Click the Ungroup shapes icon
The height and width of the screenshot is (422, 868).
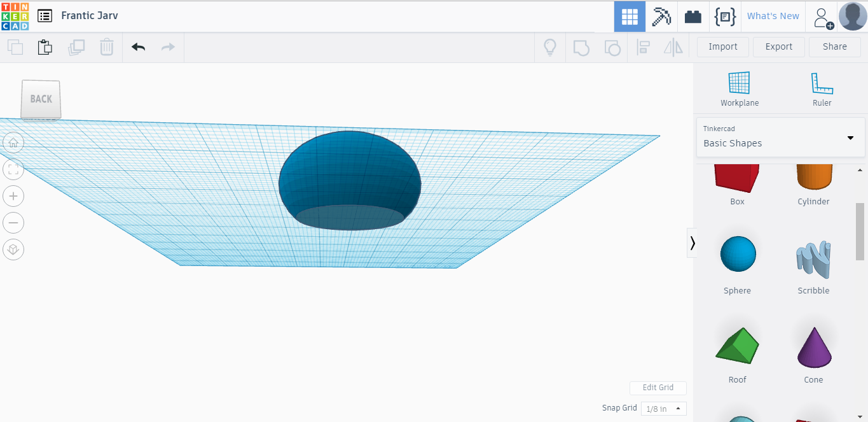(x=612, y=47)
